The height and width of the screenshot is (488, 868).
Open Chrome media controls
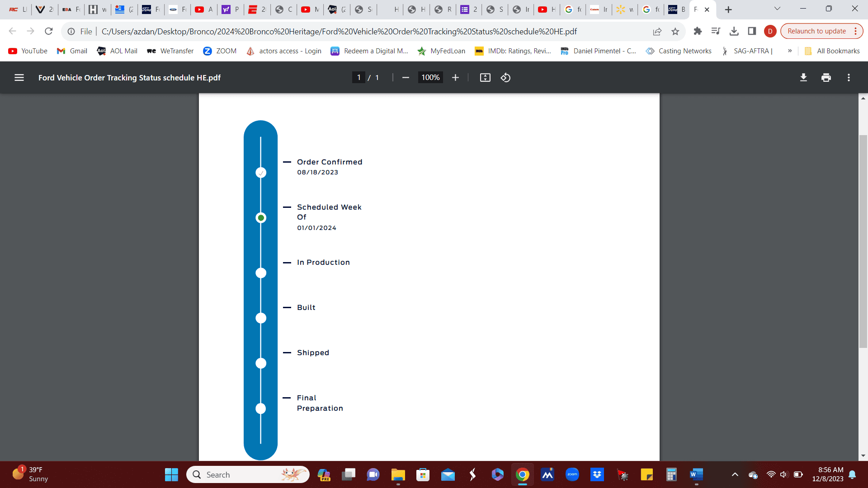coord(716,31)
